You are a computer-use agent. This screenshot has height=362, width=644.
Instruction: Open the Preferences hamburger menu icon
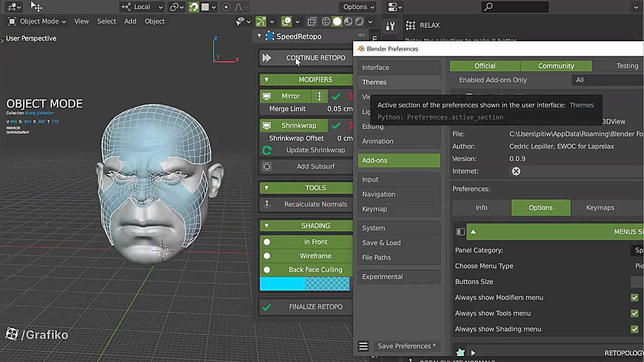click(363, 346)
